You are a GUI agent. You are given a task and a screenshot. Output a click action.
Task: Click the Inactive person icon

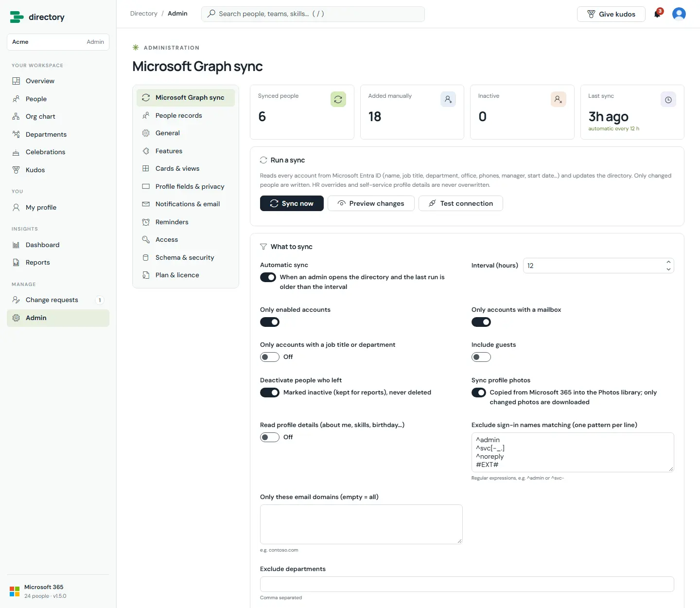[x=559, y=99]
